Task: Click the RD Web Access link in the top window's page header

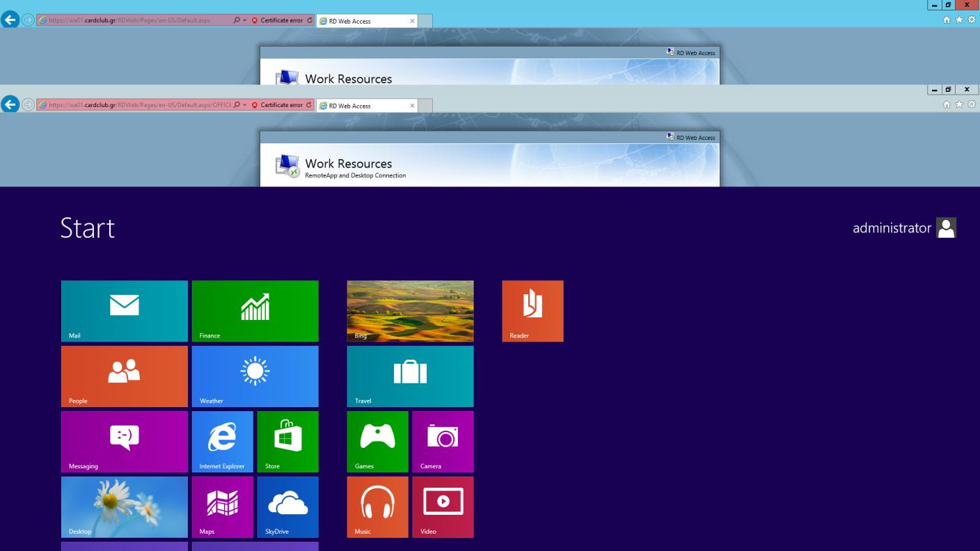Action: coord(695,53)
